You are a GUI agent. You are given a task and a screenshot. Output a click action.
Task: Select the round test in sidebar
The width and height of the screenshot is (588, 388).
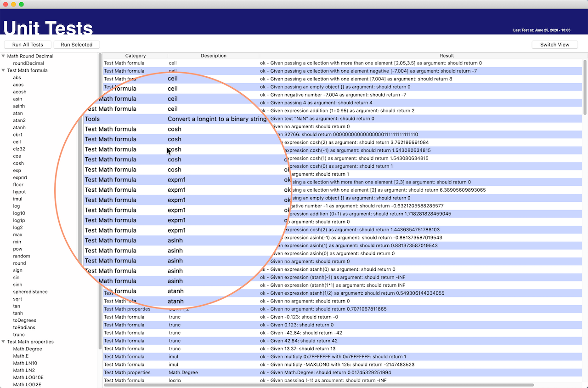tap(20, 263)
